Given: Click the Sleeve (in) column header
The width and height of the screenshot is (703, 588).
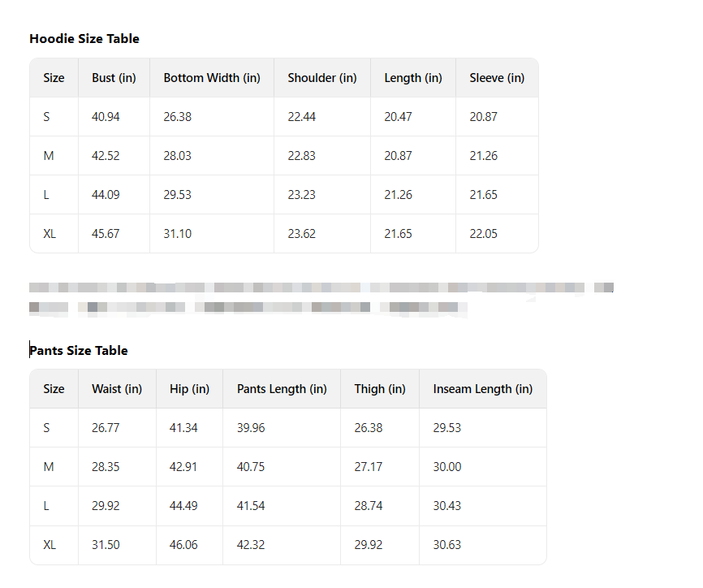Looking at the screenshot, I should click(497, 78).
